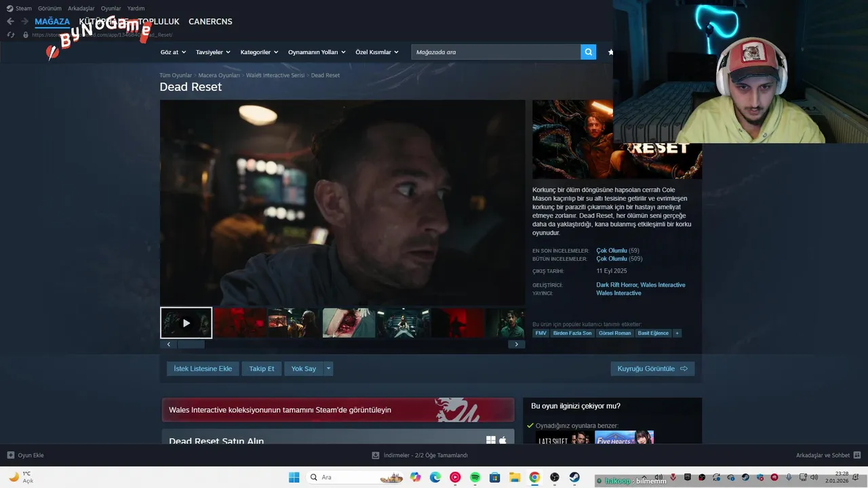Reload the store page with refresh icon
This screenshot has width=868, height=488.
(x=10, y=35)
